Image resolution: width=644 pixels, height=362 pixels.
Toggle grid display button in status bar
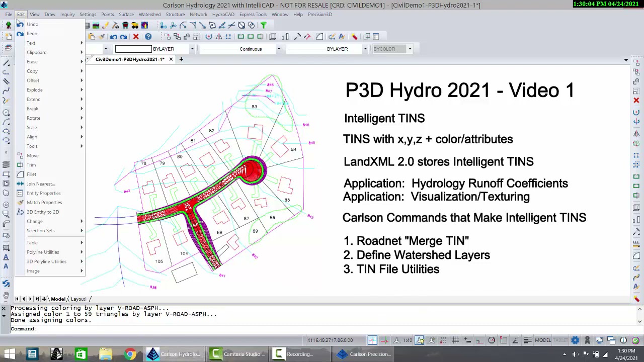[455, 340]
